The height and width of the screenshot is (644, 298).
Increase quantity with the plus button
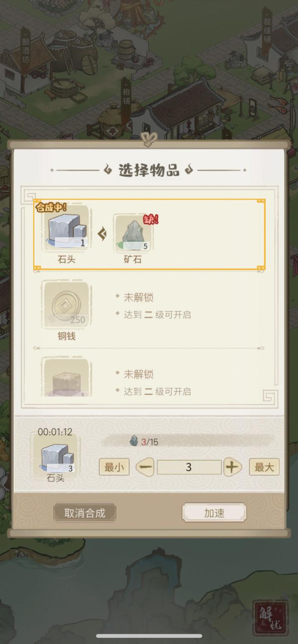point(233,467)
